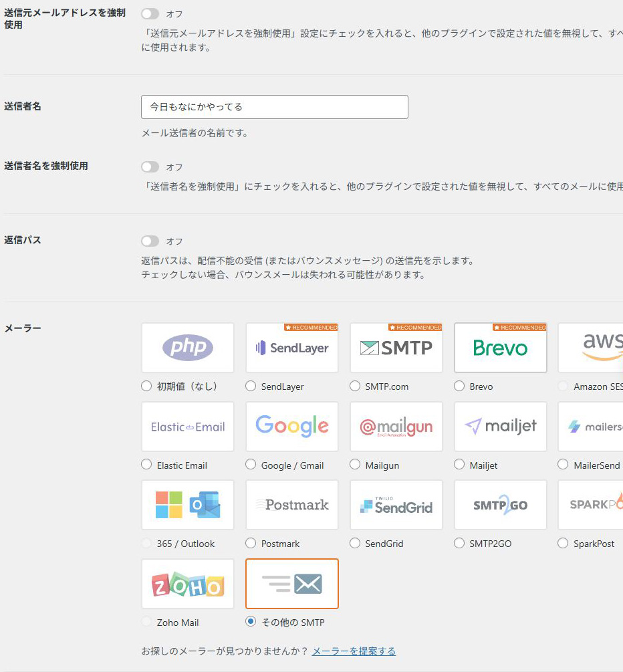Select the その他の SMTP radio button
This screenshot has height=672, width=623.
[251, 622]
